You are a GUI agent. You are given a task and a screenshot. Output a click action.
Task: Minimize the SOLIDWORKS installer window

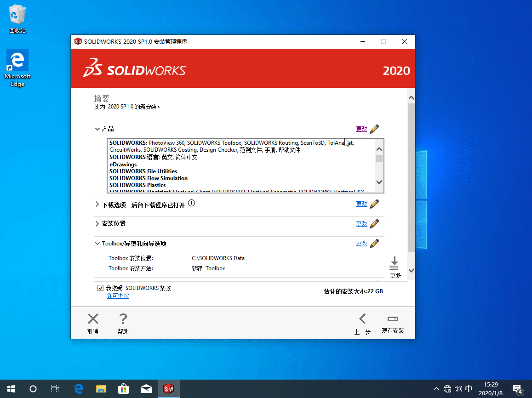click(363, 41)
